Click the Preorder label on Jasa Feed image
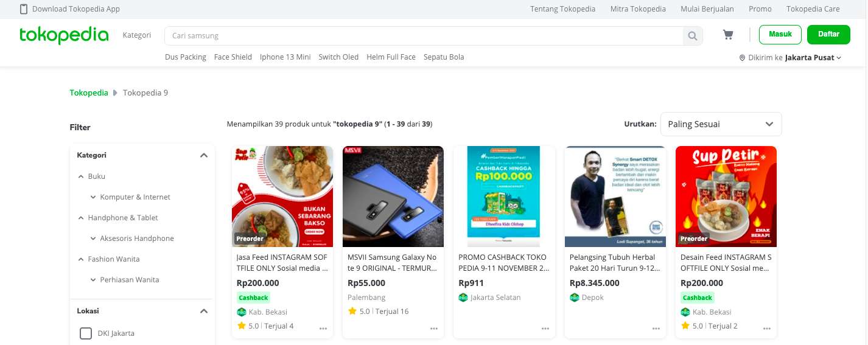 tap(250, 239)
